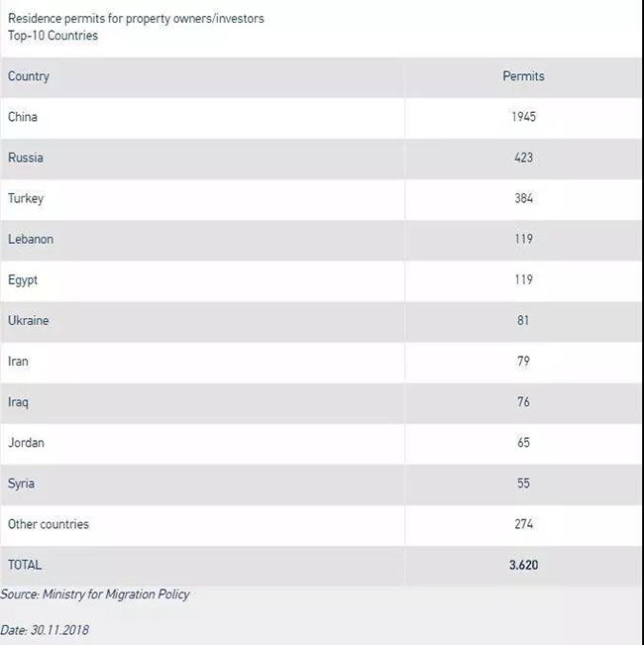Screen dimensions: 644x645
Task: Click Russia's permit value 423
Action: click(x=523, y=158)
